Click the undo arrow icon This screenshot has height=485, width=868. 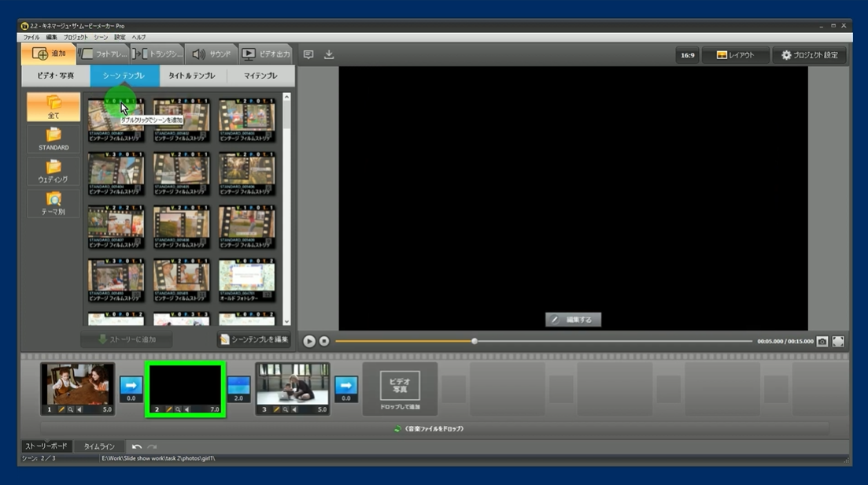pyautogui.click(x=136, y=446)
